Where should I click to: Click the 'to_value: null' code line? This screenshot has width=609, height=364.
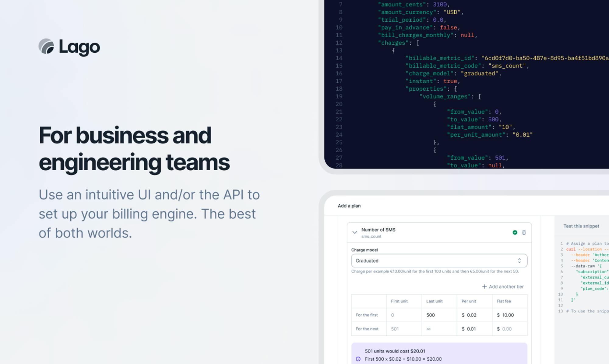pyautogui.click(x=476, y=165)
